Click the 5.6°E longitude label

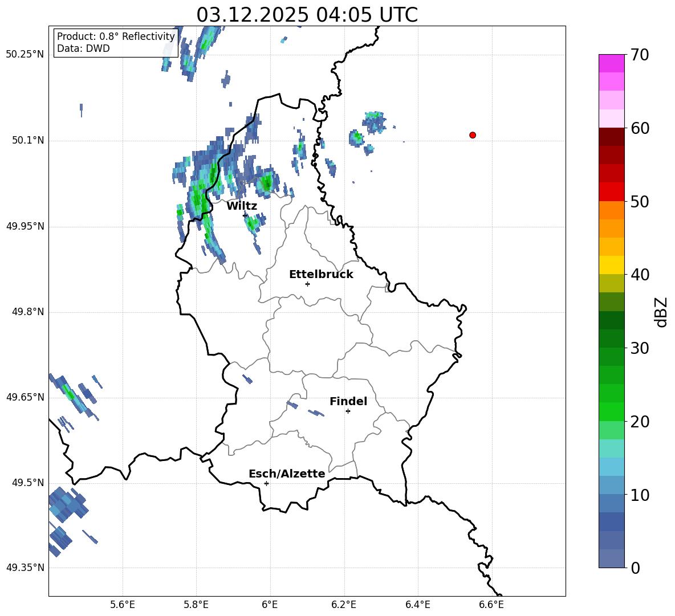pos(123,605)
